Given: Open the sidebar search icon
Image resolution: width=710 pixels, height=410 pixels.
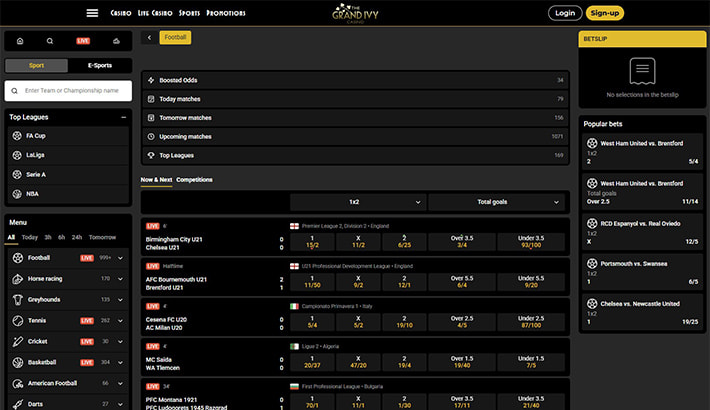Looking at the screenshot, I should pos(50,41).
